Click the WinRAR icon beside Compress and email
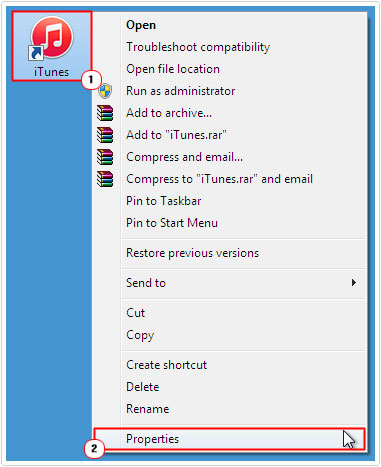 pos(105,157)
